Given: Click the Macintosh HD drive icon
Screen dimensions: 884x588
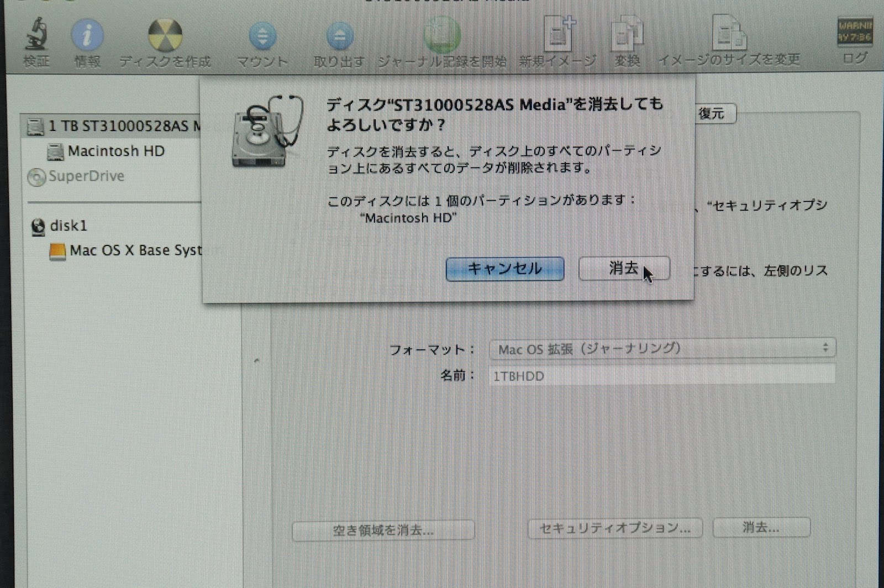Looking at the screenshot, I should (x=55, y=152).
